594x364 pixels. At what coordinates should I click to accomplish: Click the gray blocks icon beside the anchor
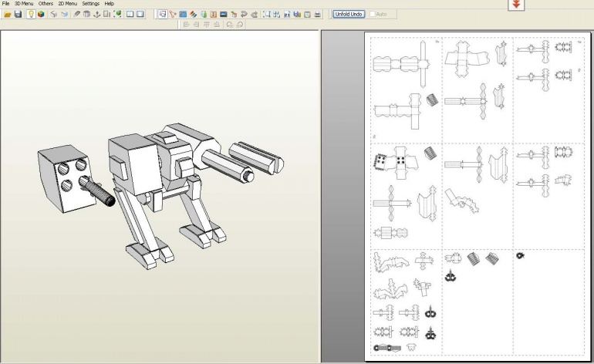(106, 15)
